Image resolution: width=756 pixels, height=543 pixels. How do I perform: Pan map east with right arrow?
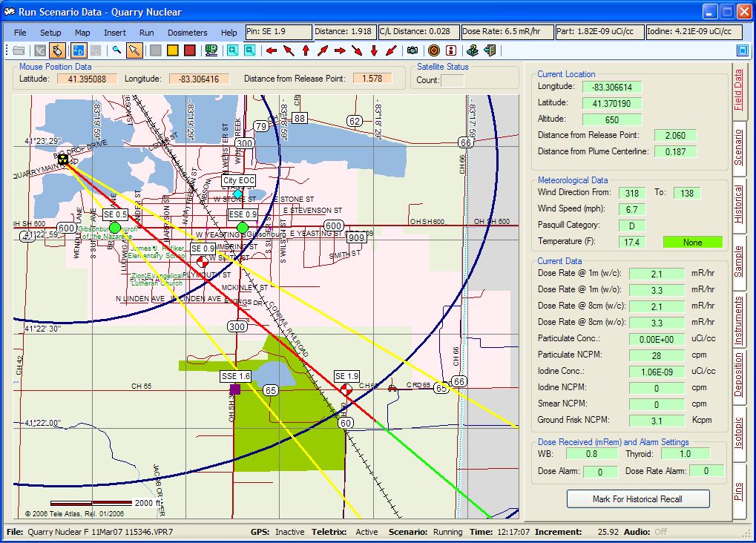coord(340,50)
